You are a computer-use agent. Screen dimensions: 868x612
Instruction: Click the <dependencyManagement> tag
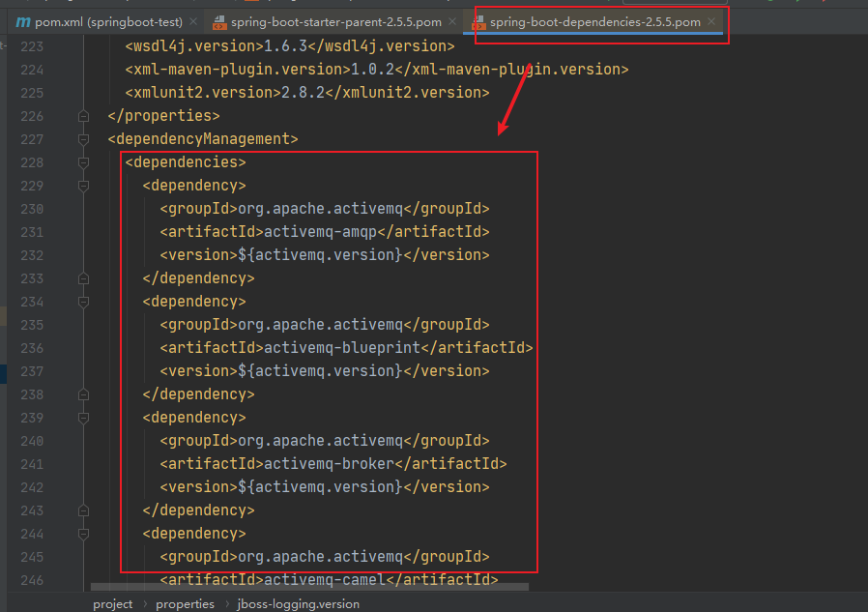(203, 139)
